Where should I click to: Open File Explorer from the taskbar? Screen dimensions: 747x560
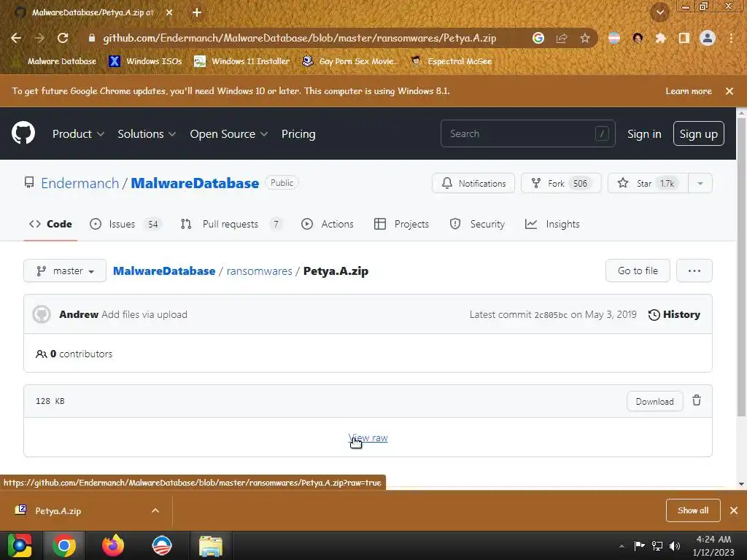210,545
